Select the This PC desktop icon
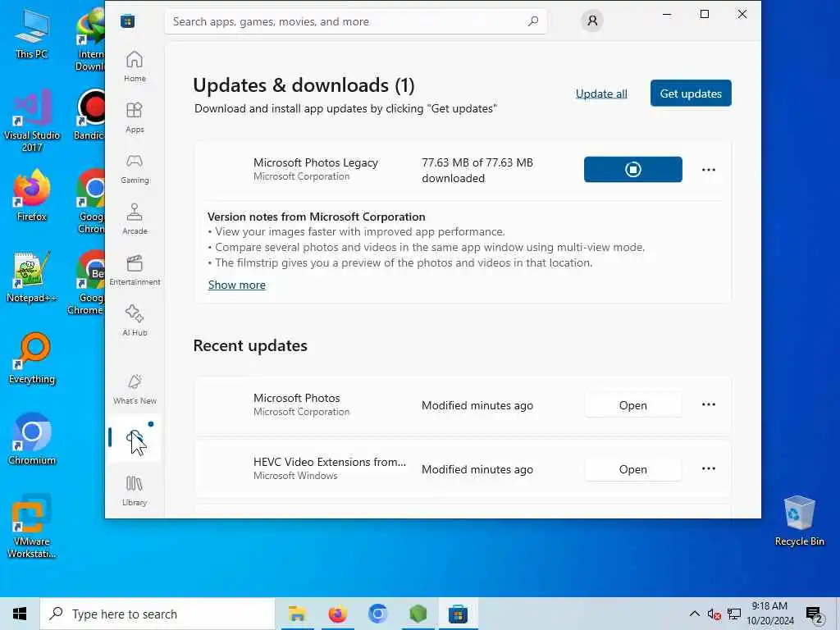Viewport: 840px width, 630px height. 32,34
